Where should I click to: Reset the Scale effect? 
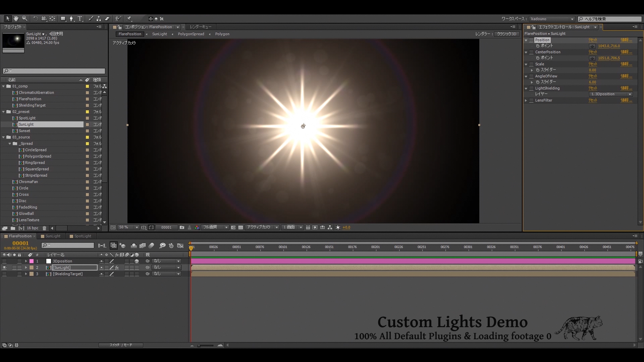pos(593,64)
